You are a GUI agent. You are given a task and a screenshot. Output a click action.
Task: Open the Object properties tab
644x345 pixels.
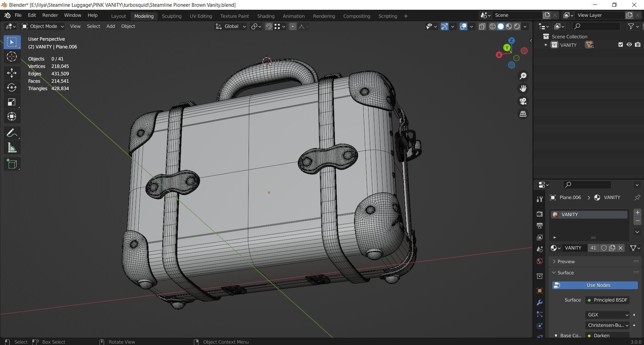click(540, 291)
